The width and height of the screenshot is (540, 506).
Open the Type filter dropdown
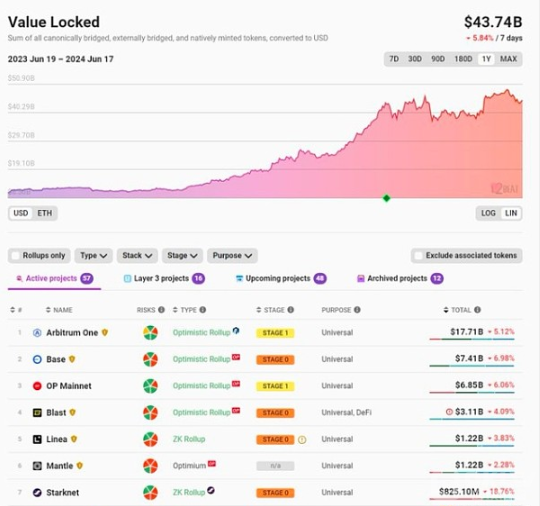[x=94, y=256]
